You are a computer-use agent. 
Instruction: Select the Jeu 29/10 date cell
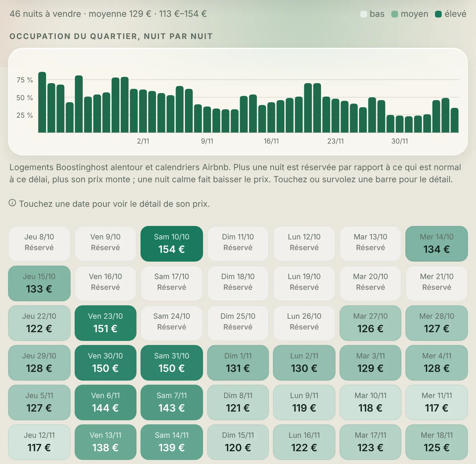pyautogui.click(x=39, y=363)
